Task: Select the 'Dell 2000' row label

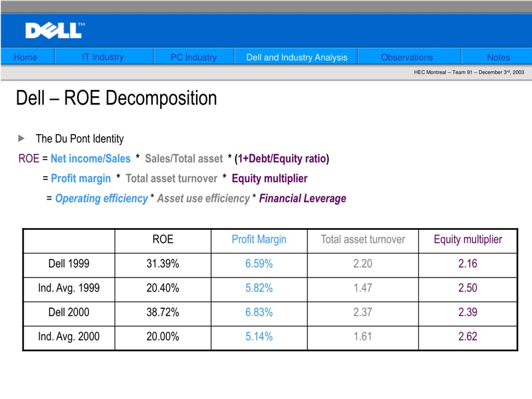Action: click(x=69, y=312)
